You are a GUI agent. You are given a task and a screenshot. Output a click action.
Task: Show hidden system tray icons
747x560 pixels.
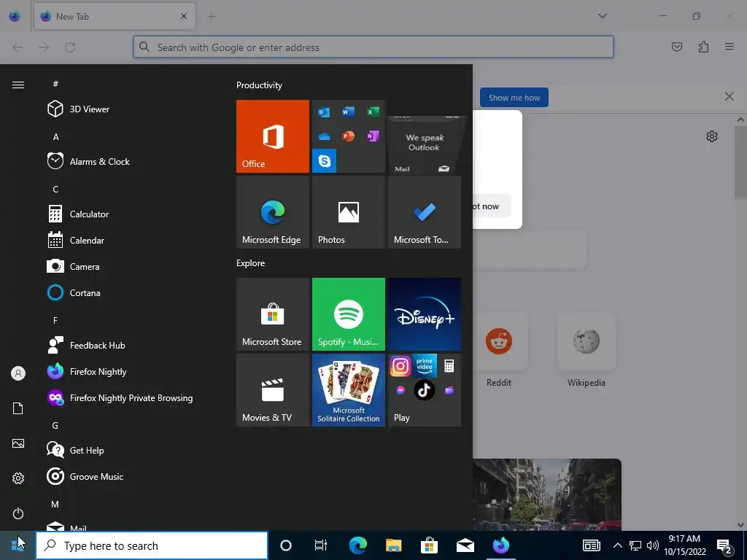coord(617,545)
